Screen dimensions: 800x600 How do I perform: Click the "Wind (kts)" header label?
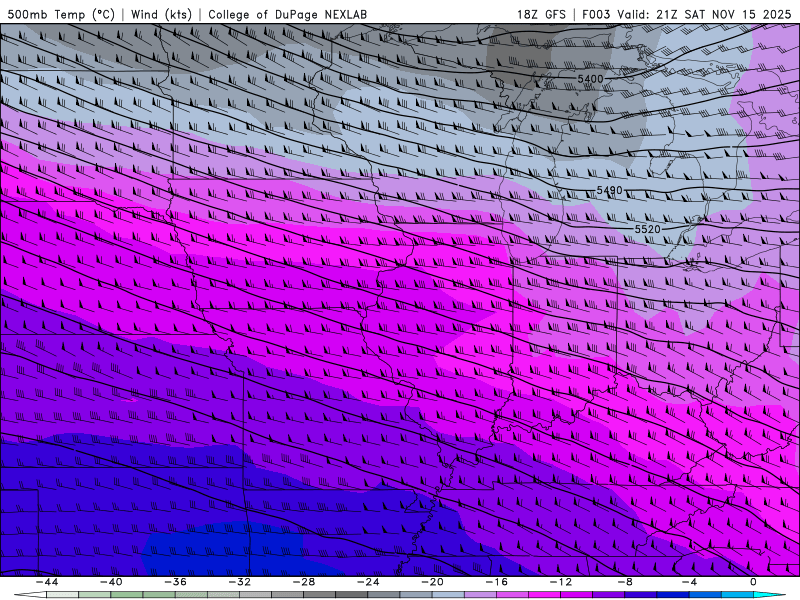click(161, 14)
